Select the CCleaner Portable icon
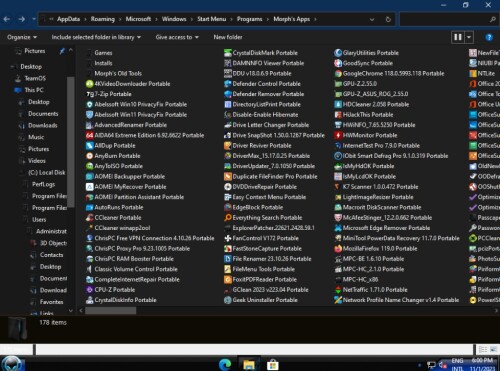This screenshot has width=500, height=371. 90,218
